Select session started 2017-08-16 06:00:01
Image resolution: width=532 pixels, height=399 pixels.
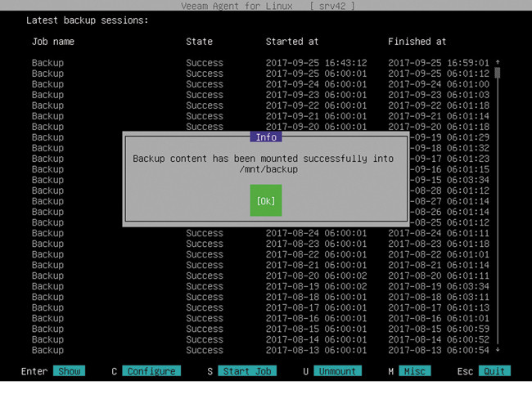coord(260,318)
